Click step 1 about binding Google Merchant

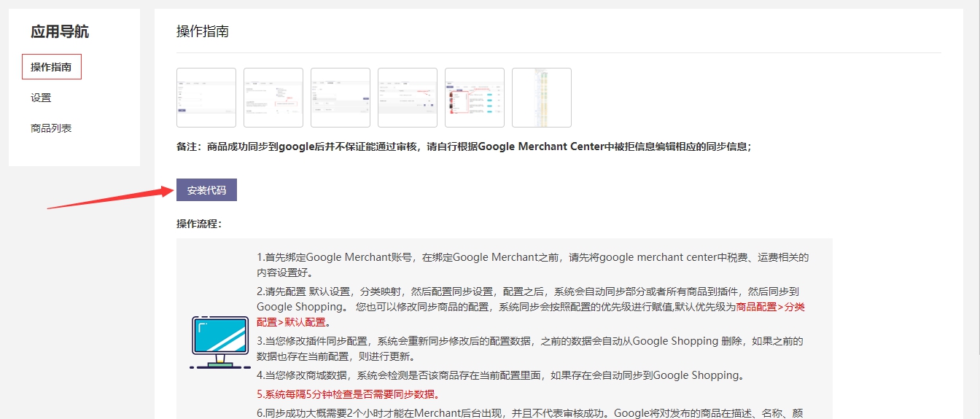532,265
